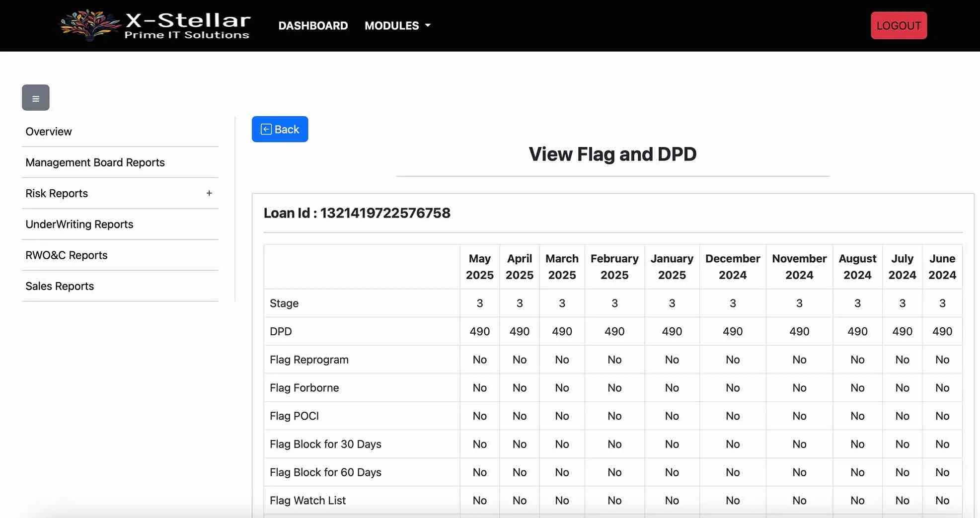Click the X-Stellar Prime IT Solutions brand text
980x518 pixels.
(x=187, y=26)
